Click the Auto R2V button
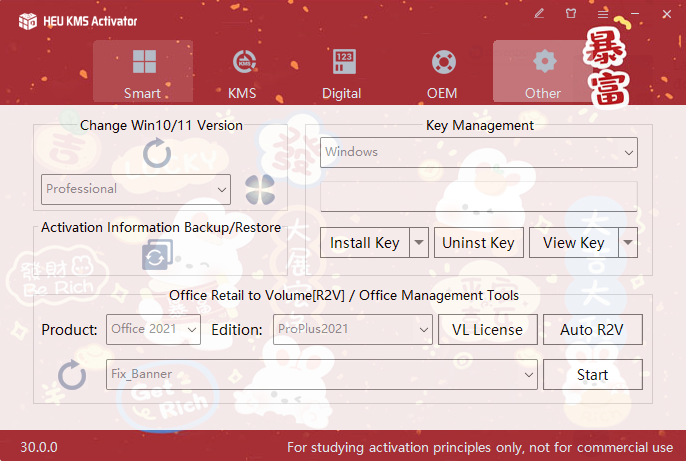 tap(592, 329)
